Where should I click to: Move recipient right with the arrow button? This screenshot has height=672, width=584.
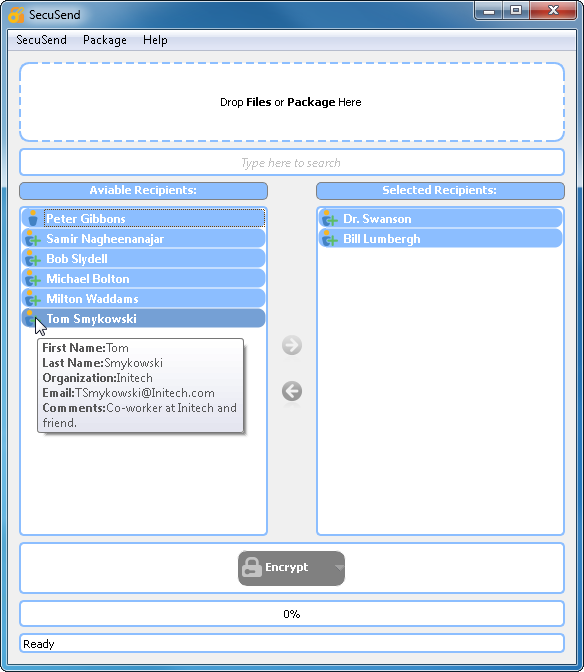point(292,345)
